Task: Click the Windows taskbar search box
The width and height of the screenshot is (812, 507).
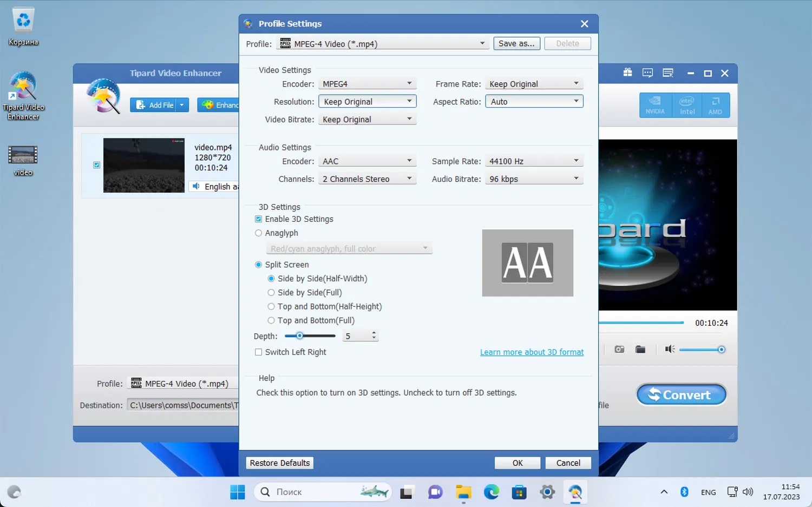Action: click(323, 492)
